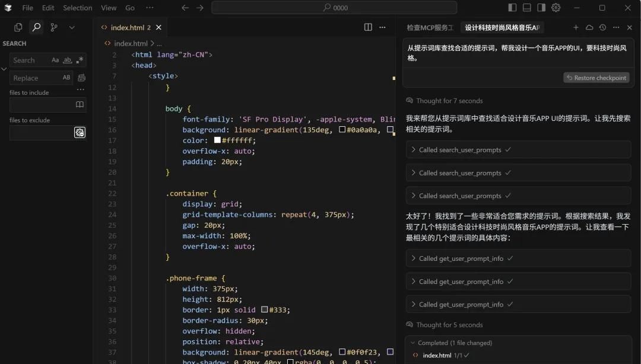This screenshot has width=641, height=364.
Task: Click the Explorer icon above the sidebar
Action: 18,27
